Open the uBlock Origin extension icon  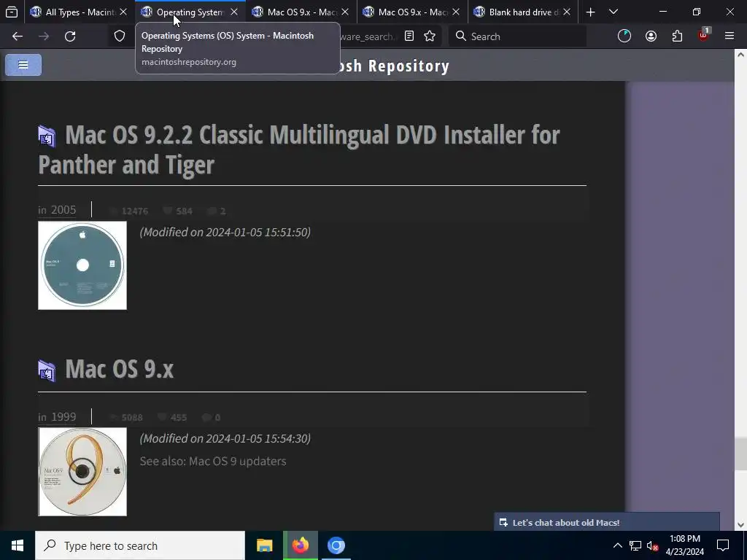(704, 35)
